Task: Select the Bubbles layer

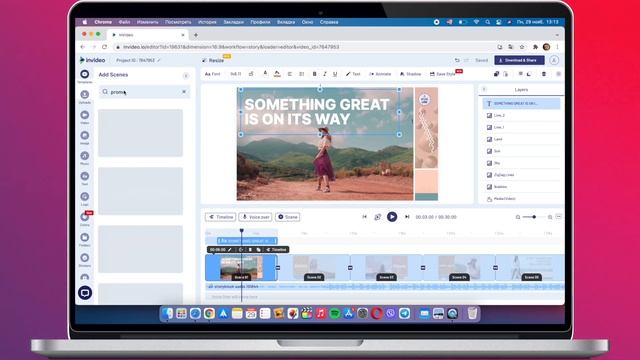Action: point(521,187)
